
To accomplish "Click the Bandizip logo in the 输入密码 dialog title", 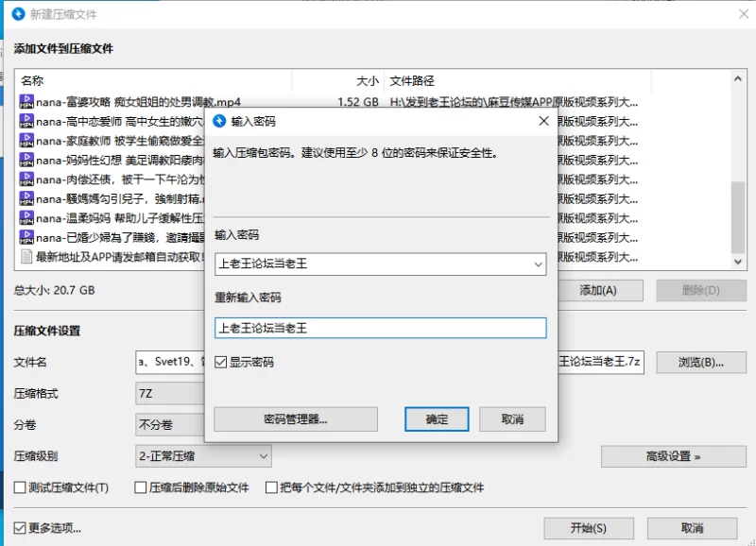I will click(219, 121).
